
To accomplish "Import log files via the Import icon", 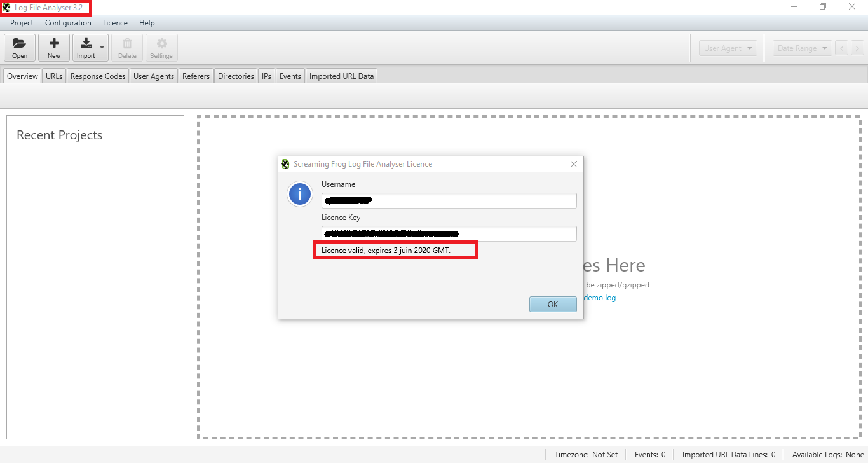I will (86, 47).
